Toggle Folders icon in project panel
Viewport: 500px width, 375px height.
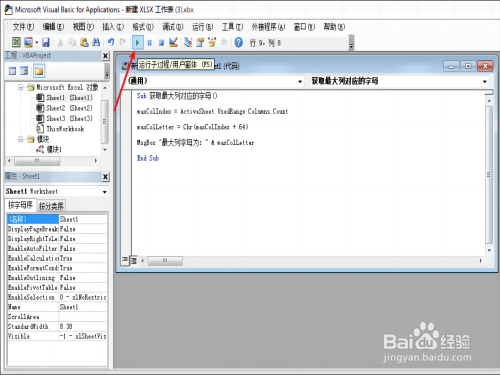click(39, 71)
